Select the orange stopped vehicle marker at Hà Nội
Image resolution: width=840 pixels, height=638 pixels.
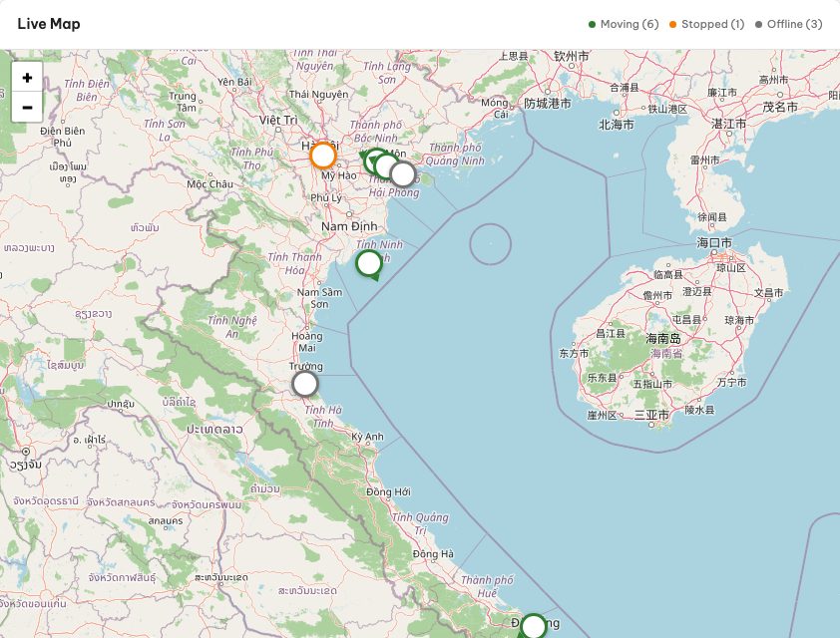coord(323,156)
